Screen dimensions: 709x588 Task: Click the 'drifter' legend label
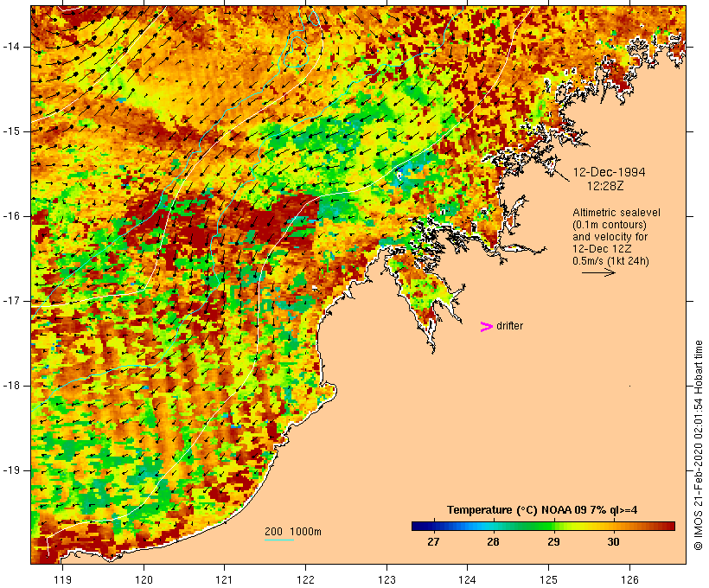click(509, 326)
